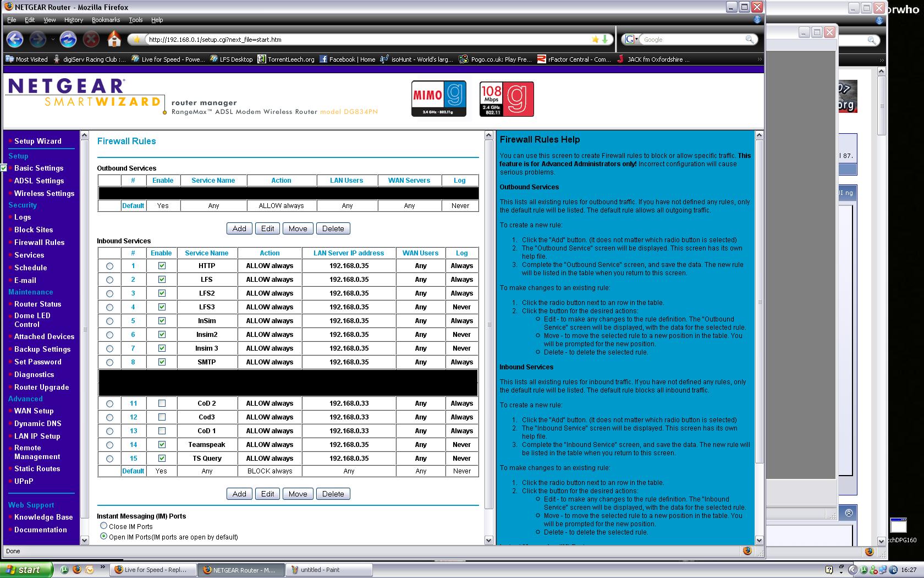Screen dimensions: 924x578
Task: Click the green quick launch icon beside Start
Action: click(x=64, y=570)
